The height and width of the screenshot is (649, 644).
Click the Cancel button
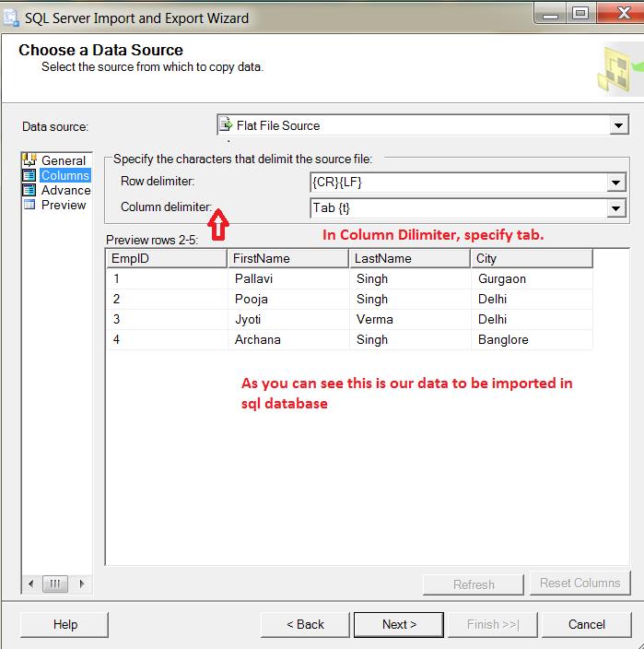[x=586, y=624]
